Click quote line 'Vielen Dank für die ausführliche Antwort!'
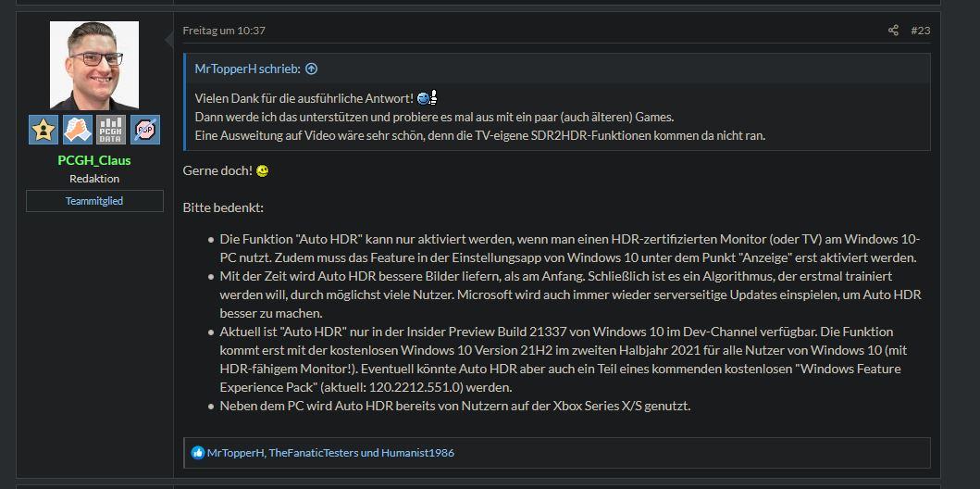This screenshot has height=489, width=980. [304, 98]
